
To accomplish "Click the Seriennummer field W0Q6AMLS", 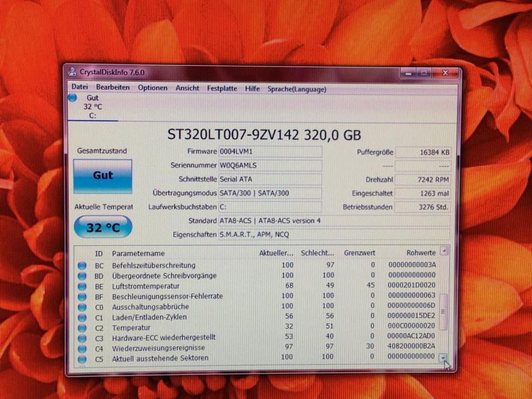I will pos(270,165).
